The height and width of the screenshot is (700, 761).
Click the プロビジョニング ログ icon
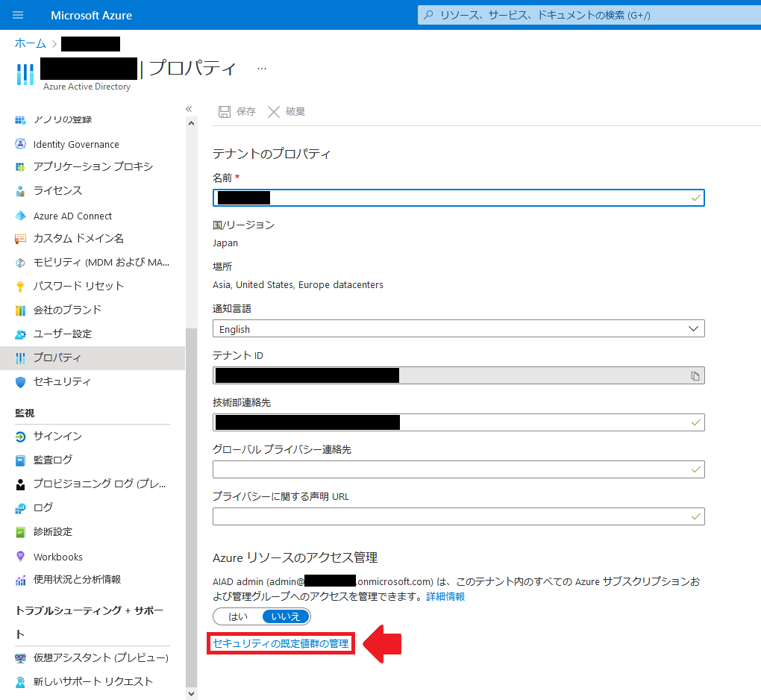[20, 484]
